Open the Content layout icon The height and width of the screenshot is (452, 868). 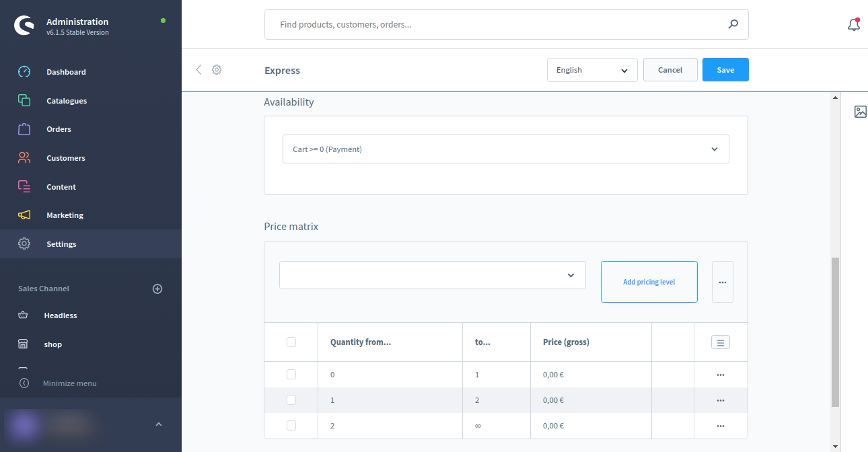pyautogui.click(x=24, y=186)
